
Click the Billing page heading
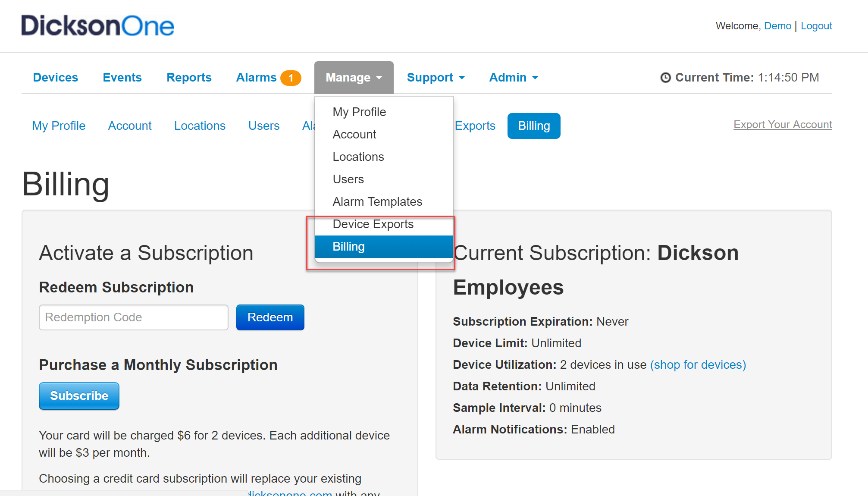(x=66, y=184)
